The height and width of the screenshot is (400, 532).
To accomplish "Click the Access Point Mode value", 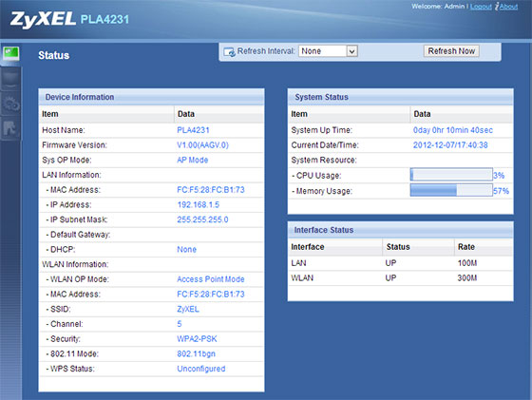I will click(x=210, y=279).
